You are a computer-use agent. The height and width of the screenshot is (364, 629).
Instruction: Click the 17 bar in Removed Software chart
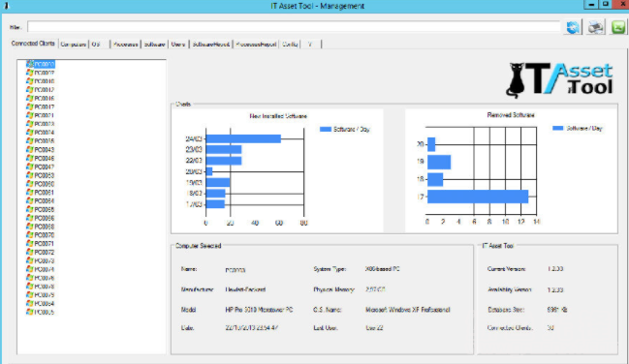(478, 197)
